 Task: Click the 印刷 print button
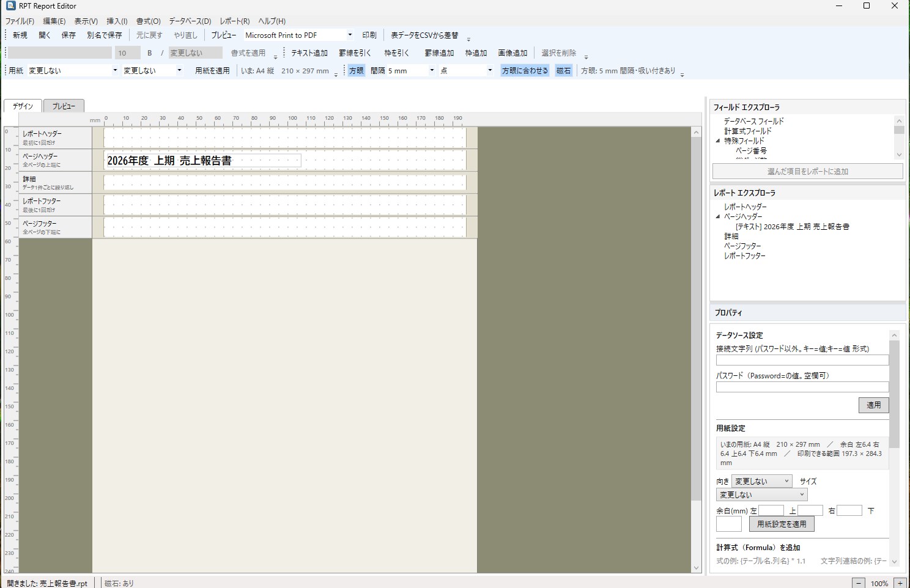point(369,35)
